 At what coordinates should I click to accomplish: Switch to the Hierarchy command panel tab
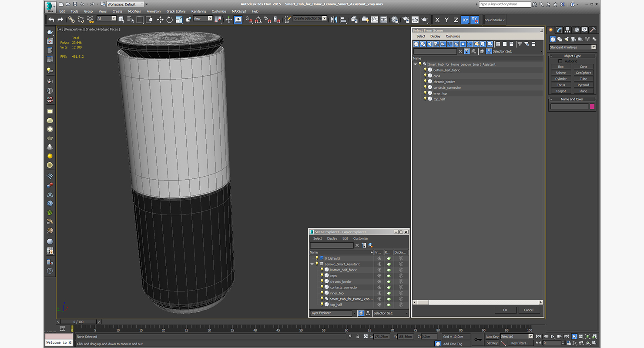point(568,30)
